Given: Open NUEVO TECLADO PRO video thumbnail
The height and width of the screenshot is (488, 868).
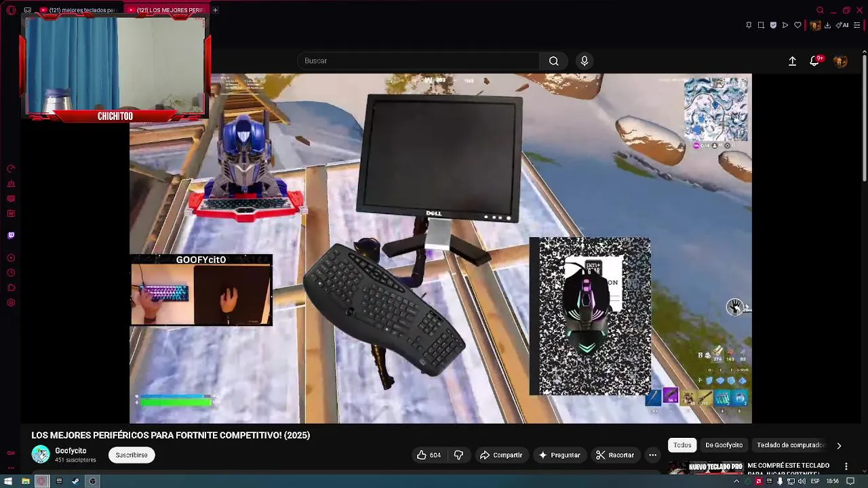Looking at the screenshot, I should point(705,467).
